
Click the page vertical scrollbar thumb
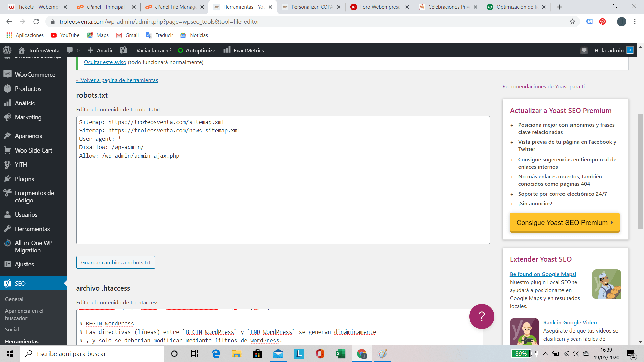pos(640,171)
